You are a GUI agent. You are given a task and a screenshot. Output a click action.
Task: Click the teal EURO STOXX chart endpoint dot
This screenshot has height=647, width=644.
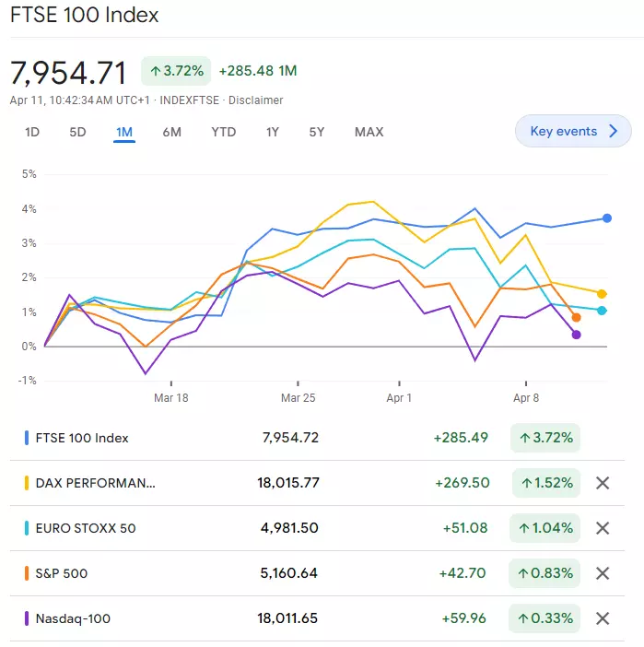602,311
